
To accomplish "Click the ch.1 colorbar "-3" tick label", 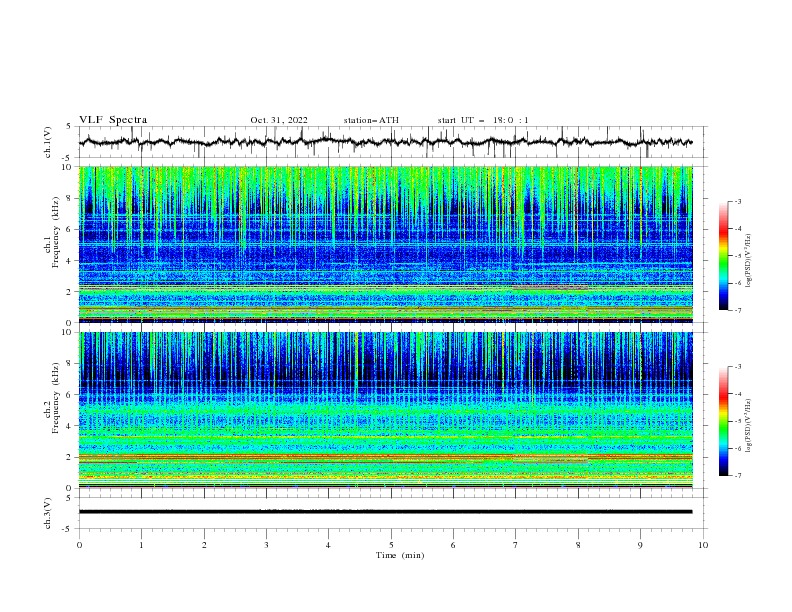I will 738,201.
